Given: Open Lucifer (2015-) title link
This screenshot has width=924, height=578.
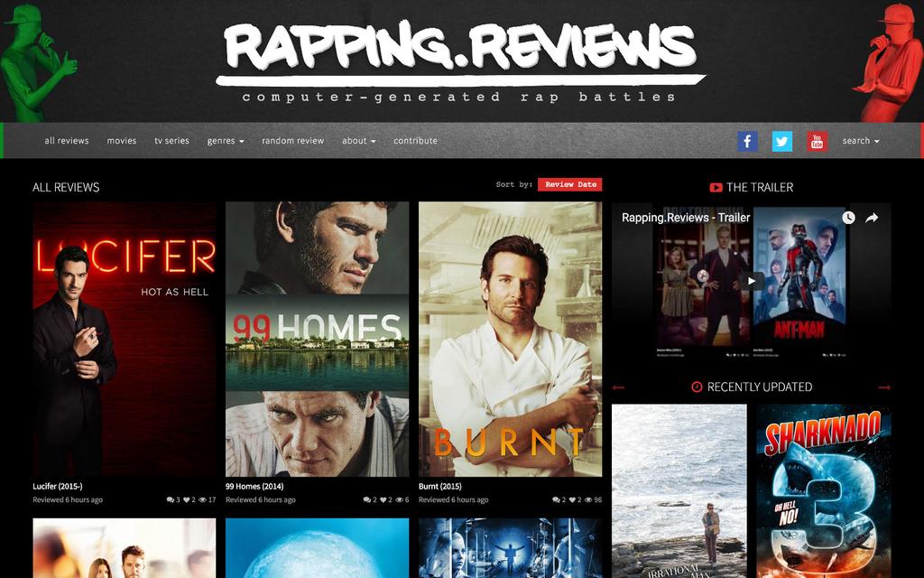Looking at the screenshot, I should tap(58, 487).
